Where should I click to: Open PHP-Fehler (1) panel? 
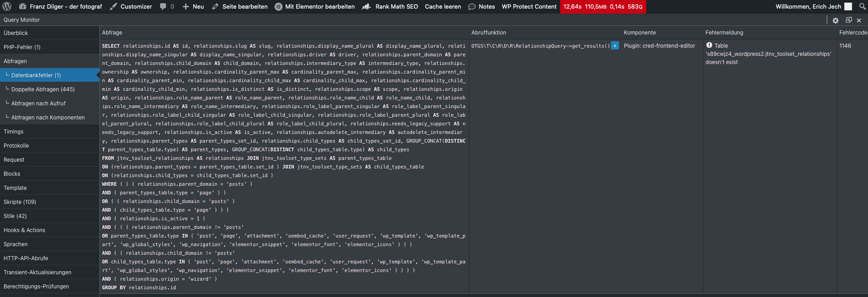pos(49,47)
